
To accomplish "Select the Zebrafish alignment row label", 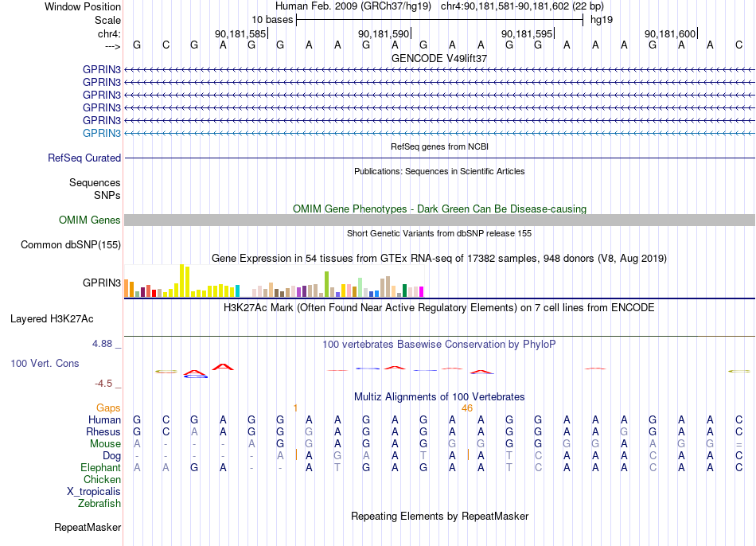I will pyautogui.click(x=99, y=503).
